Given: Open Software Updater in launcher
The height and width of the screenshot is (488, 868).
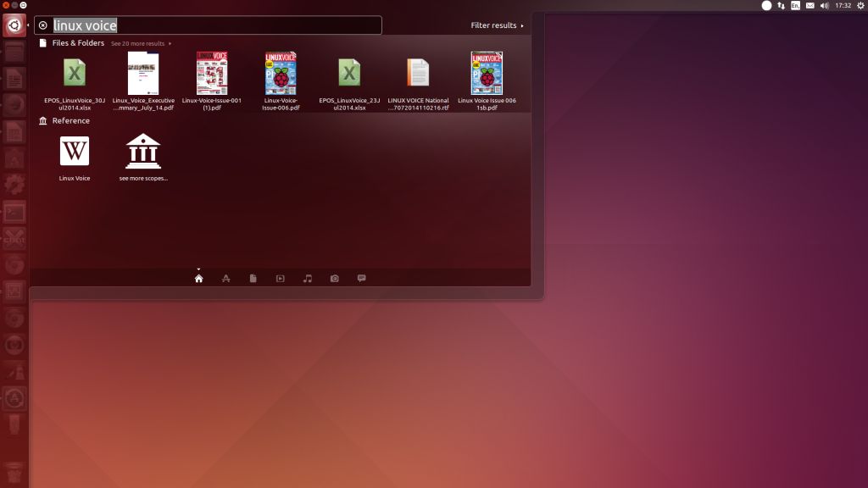Looking at the screenshot, I should 14,398.
